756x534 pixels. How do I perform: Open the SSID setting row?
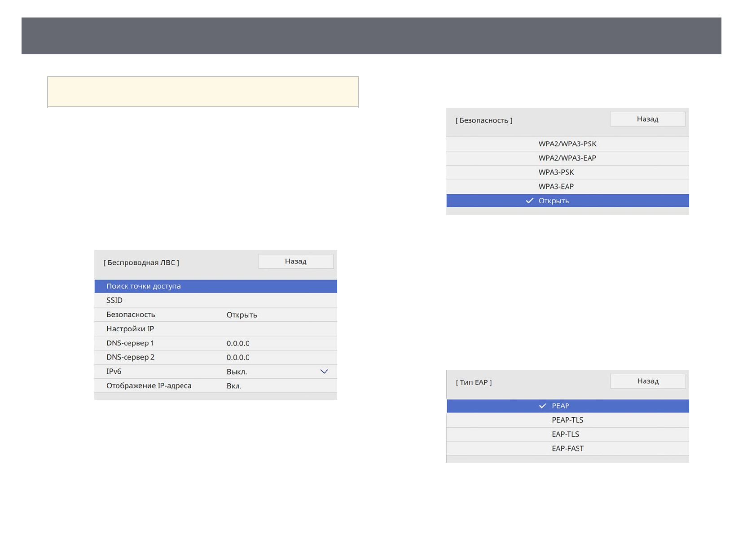pos(215,301)
